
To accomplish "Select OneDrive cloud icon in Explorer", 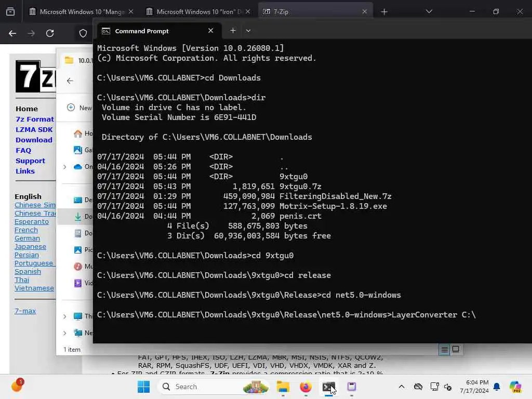I will point(78,167).
